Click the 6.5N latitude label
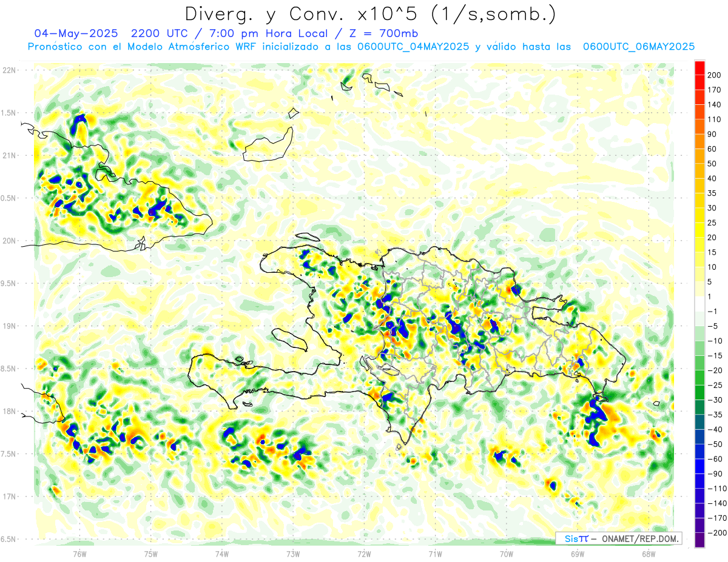This screenshot has height=562, width=728. pos(8,540)
